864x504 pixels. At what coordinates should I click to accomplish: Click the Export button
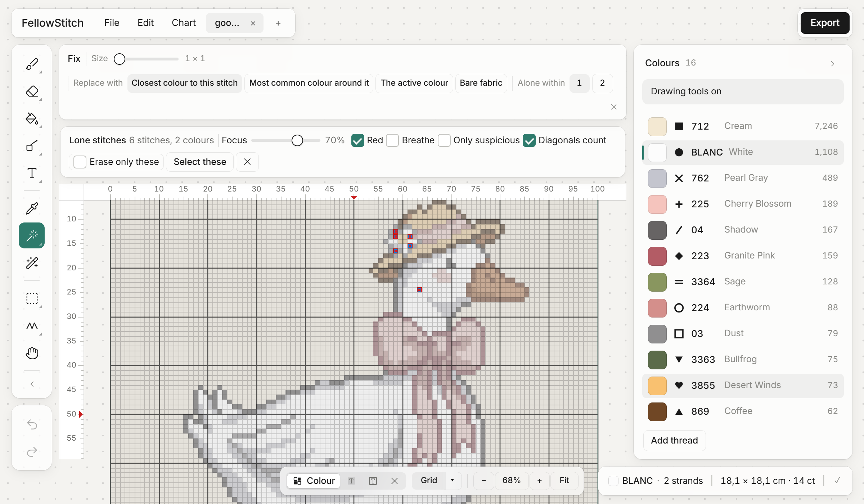click(x=825, y=23)
